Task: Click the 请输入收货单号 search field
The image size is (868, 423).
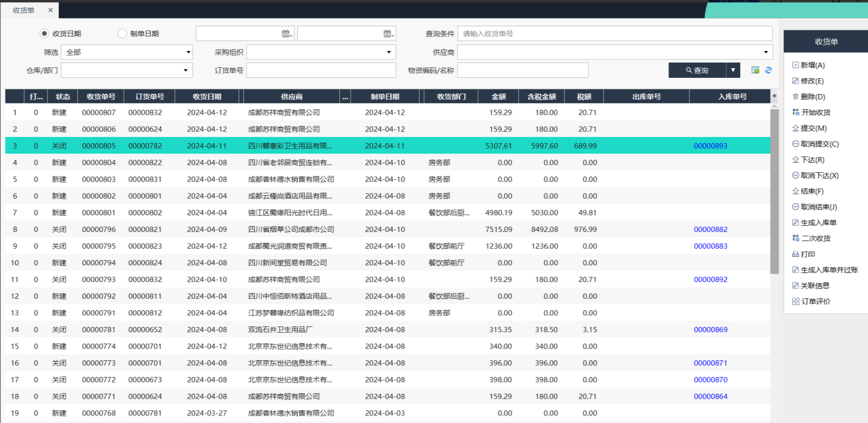Action: tap(615, 34)
